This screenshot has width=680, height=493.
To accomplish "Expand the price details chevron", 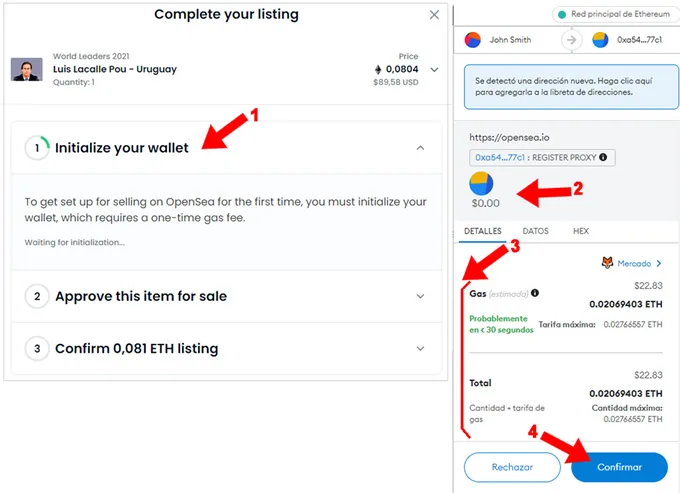I will pyautogui.click(x=434, y=70).
